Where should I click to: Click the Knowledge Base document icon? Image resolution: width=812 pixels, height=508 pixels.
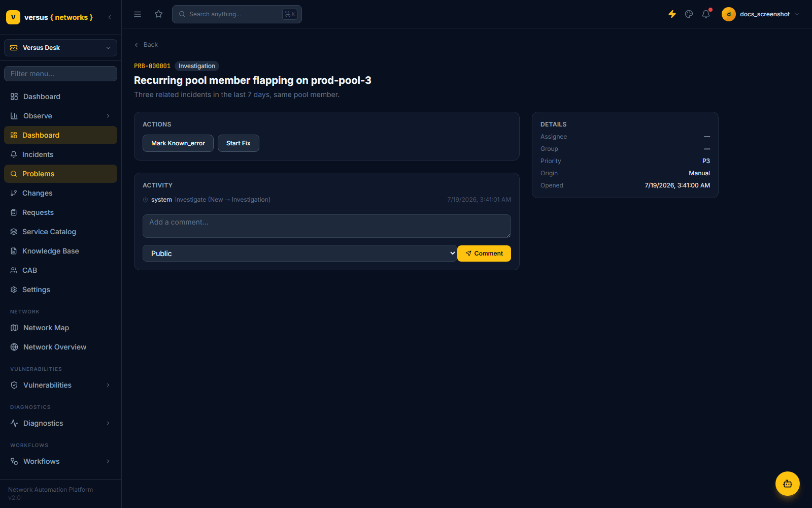[x=14, y=251]
